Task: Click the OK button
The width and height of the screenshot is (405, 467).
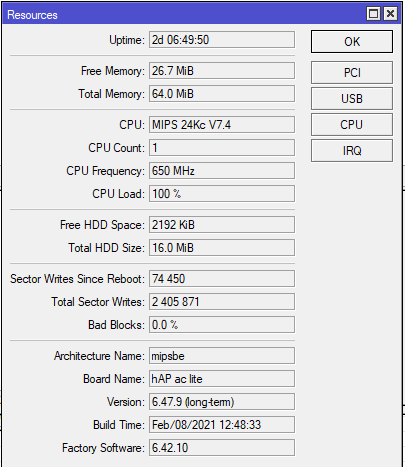Action: (352, 42)
